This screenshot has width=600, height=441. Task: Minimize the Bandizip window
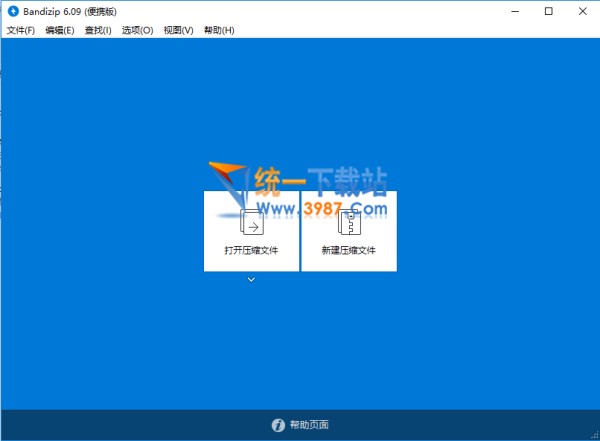click(515, 11)
